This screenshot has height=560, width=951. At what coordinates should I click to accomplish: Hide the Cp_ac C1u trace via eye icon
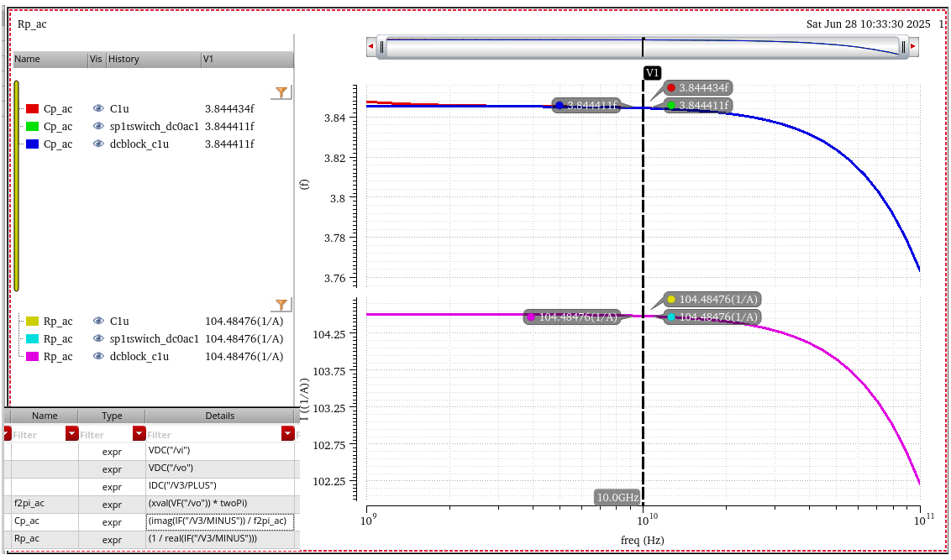(98, 109)
